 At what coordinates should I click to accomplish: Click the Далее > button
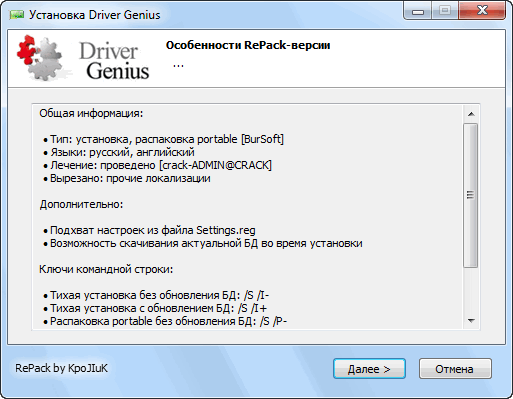(x=369, y=369)
